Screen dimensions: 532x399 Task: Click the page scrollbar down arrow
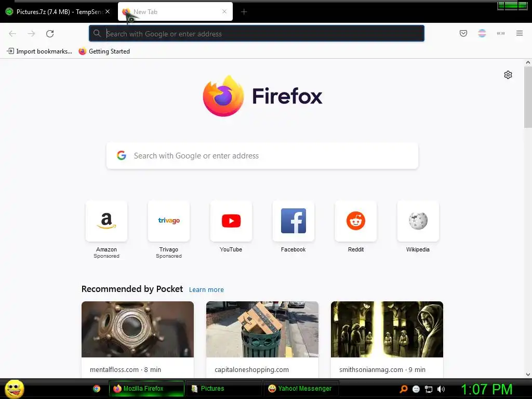(528, 374)
